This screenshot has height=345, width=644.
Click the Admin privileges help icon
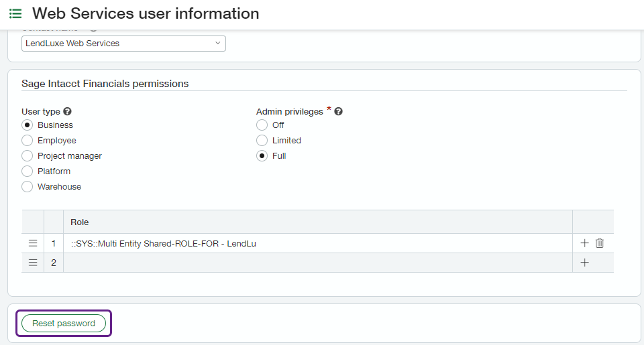[339, 112]
